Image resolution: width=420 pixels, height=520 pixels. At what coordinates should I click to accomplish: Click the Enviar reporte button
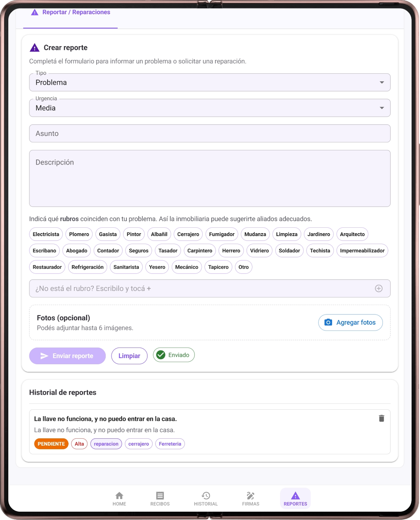coord(68,356)
